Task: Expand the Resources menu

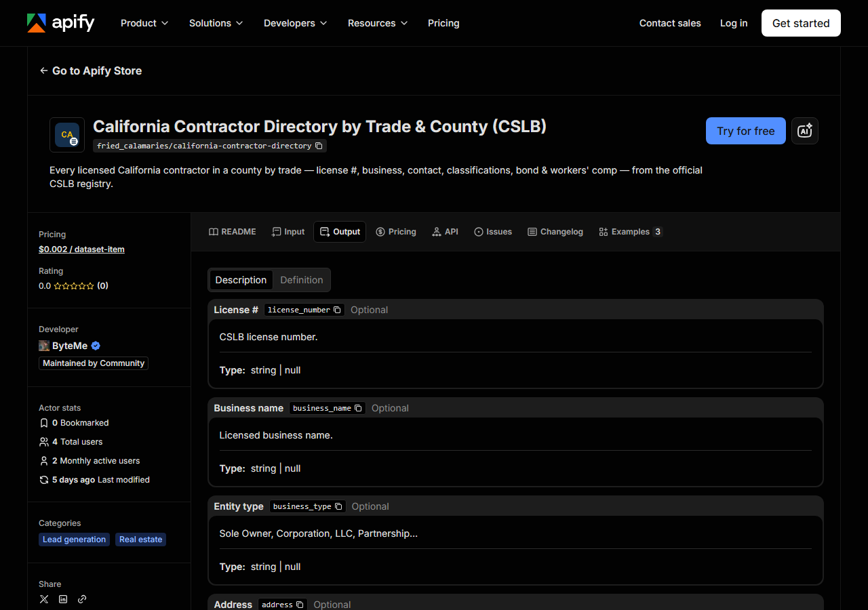Action: coord(378,23)
